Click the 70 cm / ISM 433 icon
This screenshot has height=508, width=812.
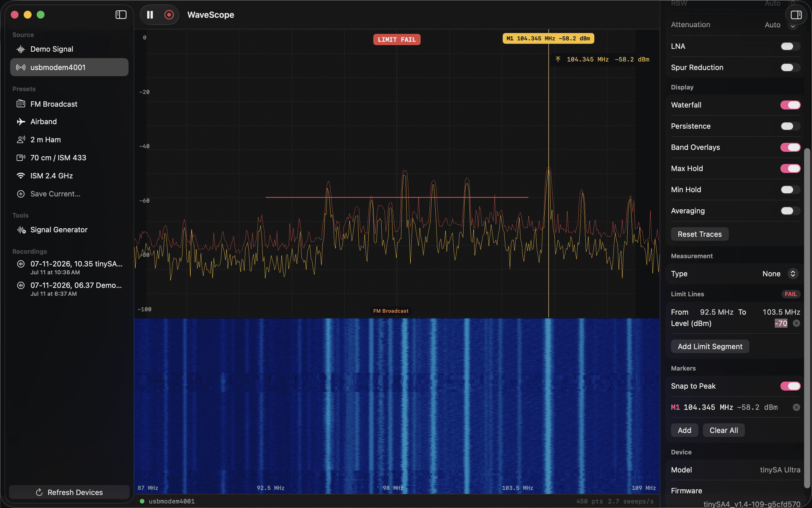click(x=21, y=157)
